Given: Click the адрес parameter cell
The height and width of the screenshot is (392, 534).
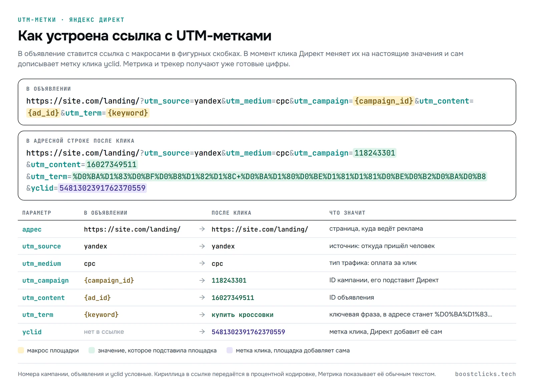Looking at the screenshot, I should [x=32, y=229].
